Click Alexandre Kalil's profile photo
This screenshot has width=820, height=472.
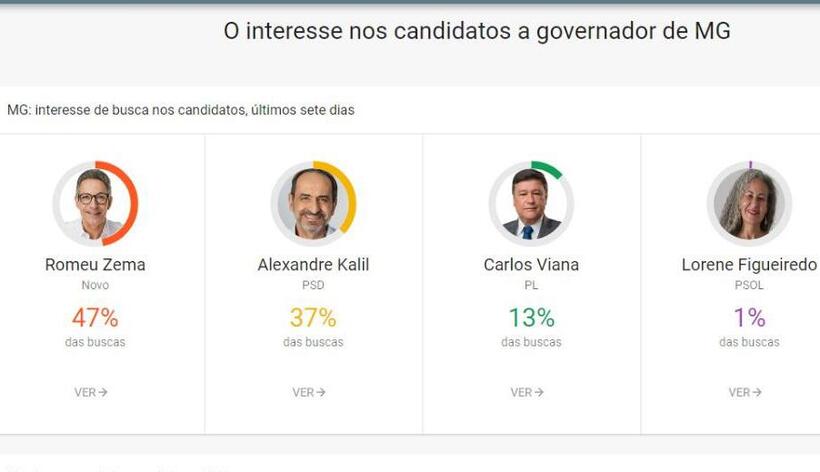[x=313, y=203]
